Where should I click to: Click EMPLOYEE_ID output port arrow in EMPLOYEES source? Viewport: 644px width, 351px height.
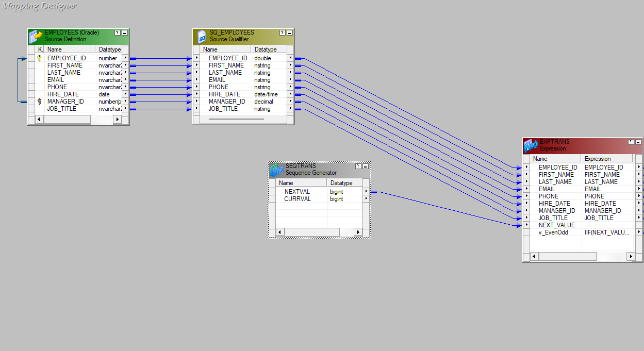tap(125, 58)
